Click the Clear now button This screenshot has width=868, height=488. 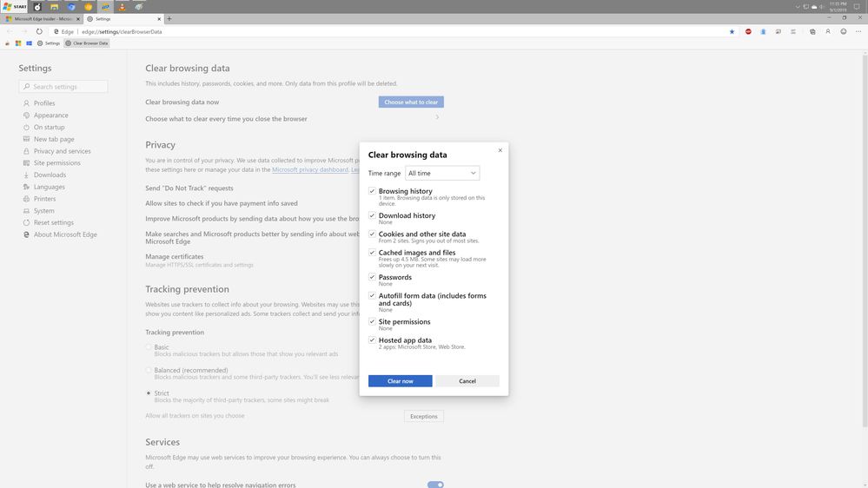(401, 380)
